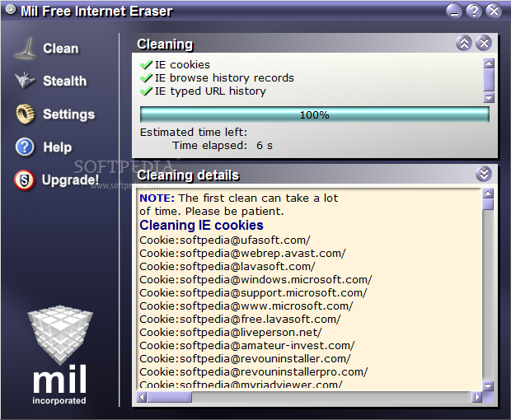
Task: Click the Cookie:softpedia@webrep.avast.com/ line
Action: point(242,254)
